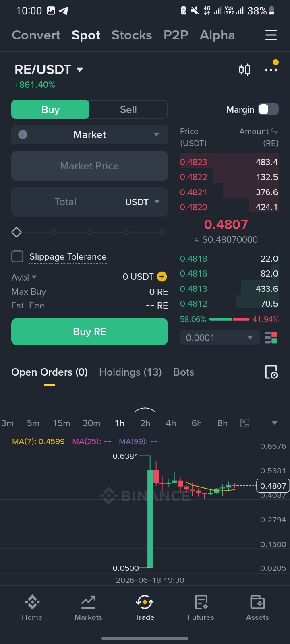
Task: Select the 2h chart interval
Action: click(x=145, y=423)
